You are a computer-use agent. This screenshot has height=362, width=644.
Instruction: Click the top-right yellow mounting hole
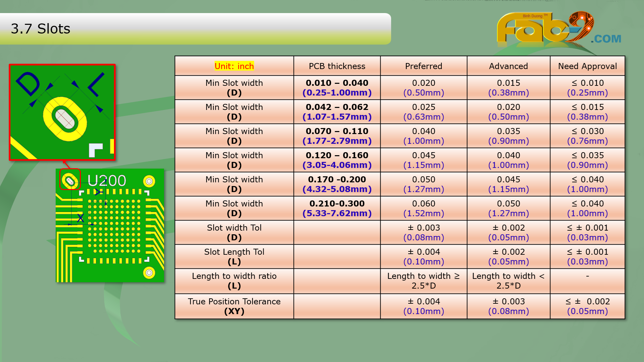149,181
